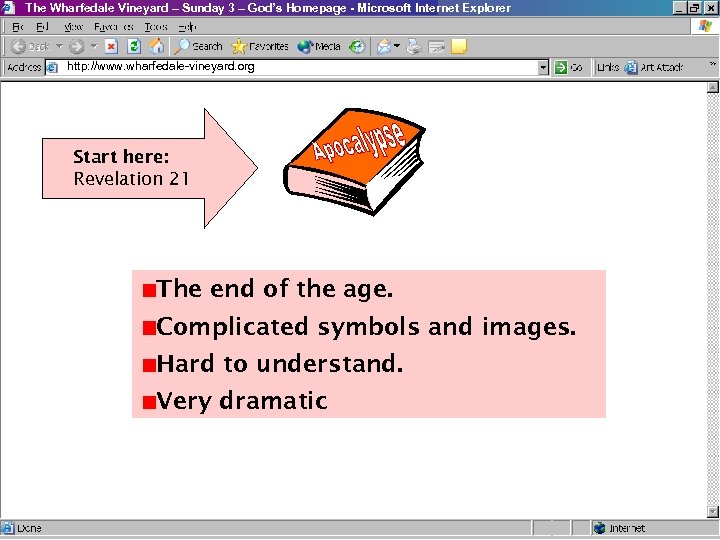The height and width of the screenshot is (540, 720).
Task: Click the Forward navigation button
Action: 77,46
